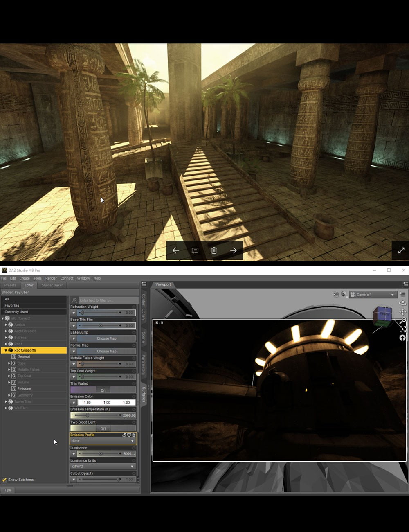Click the trash delete icon in image viewer
This screenshot has width=409, height=532.
(214, 250)
